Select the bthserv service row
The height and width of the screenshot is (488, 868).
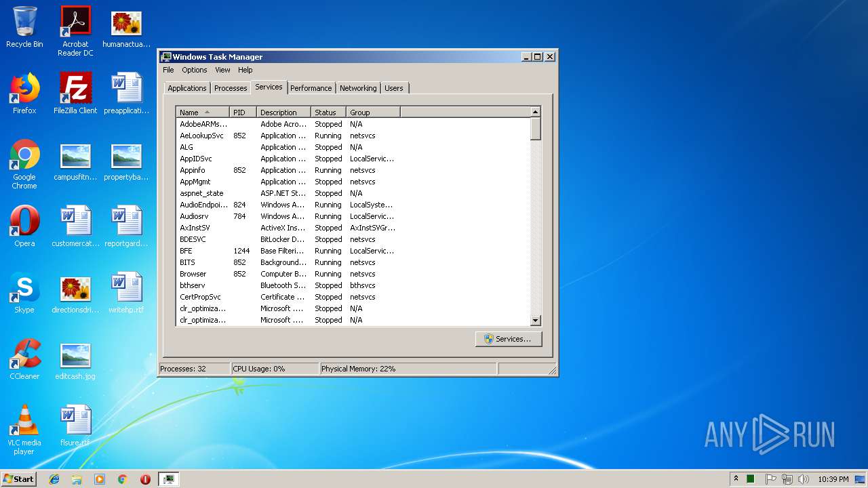click(353, 285)
